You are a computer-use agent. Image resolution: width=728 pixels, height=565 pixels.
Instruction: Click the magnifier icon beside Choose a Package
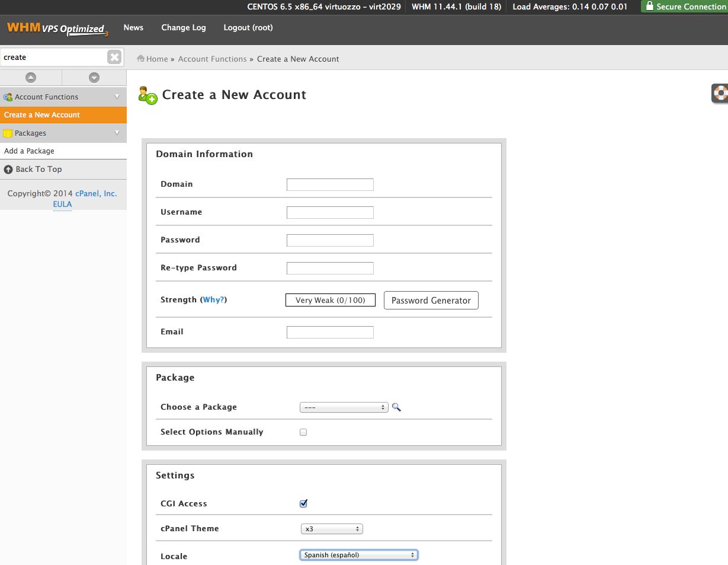click(397, 407)
